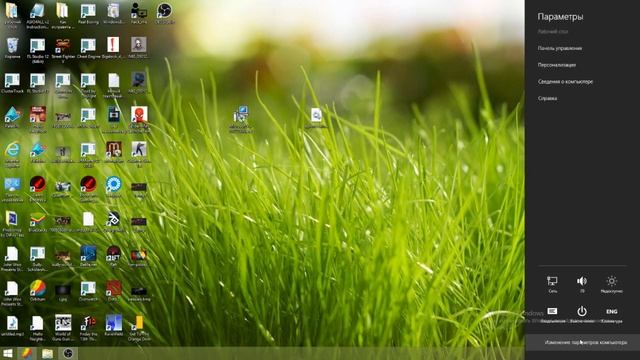Select the Hello Neighbor desktop file

(38, 327)
